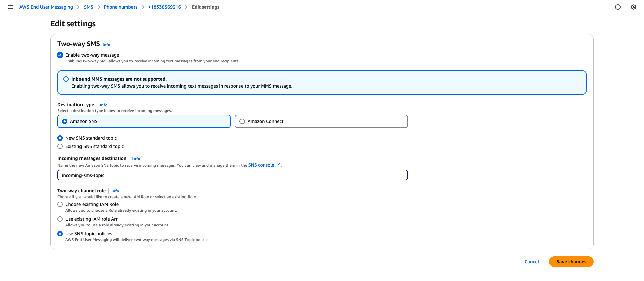Image resolution: width=644 pixels, height=281 pixels.
Task: Click Info link next to Destination type
Action: pos(104,105)
